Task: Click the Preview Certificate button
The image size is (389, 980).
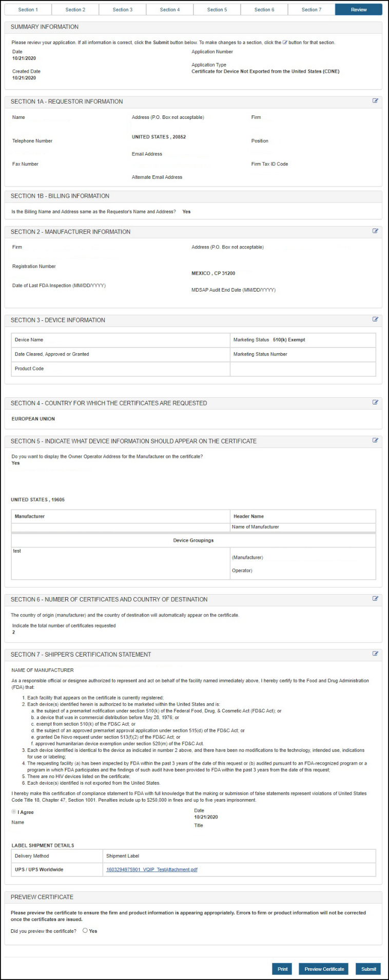Action: [x=324, y=969]
